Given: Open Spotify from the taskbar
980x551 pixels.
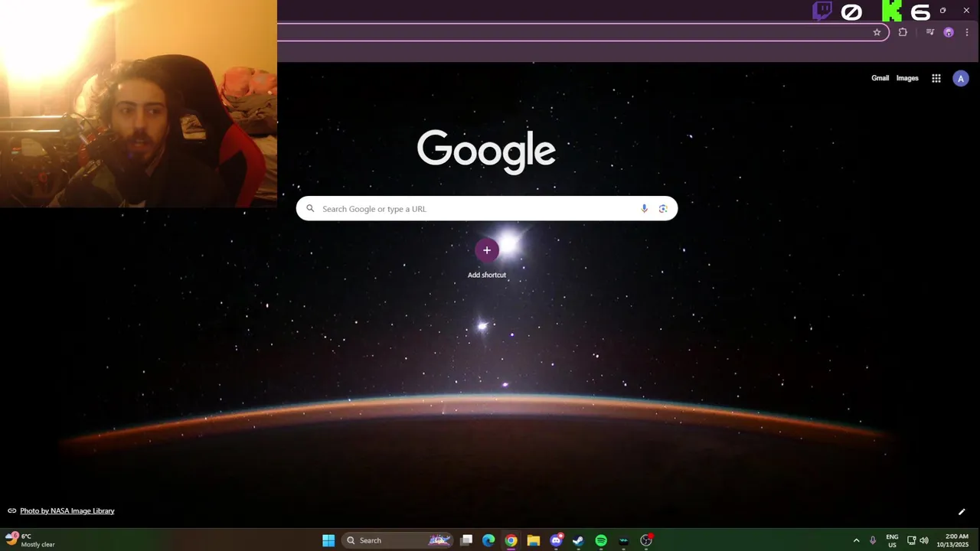Looking at the screenshot, I should tap(601, 540).
